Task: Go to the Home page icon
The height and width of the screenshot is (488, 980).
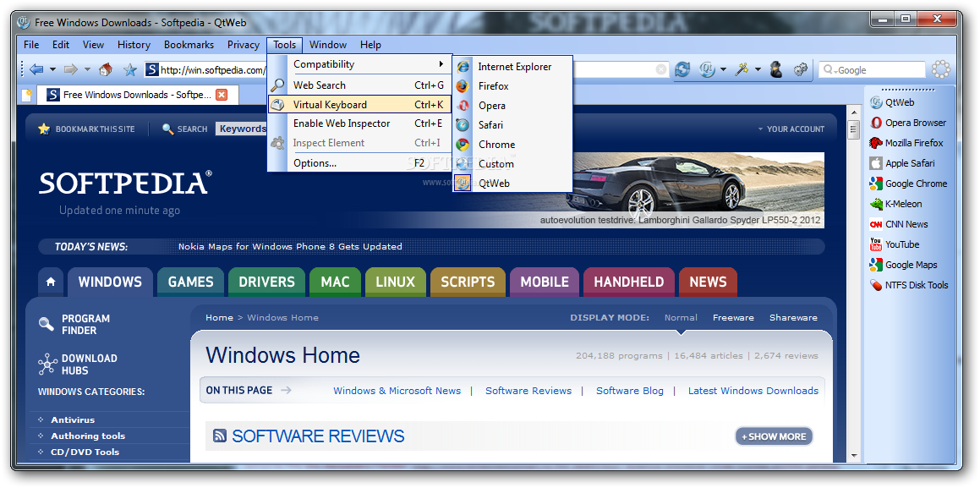Action: pyautogui.click(x=106, y=69)
